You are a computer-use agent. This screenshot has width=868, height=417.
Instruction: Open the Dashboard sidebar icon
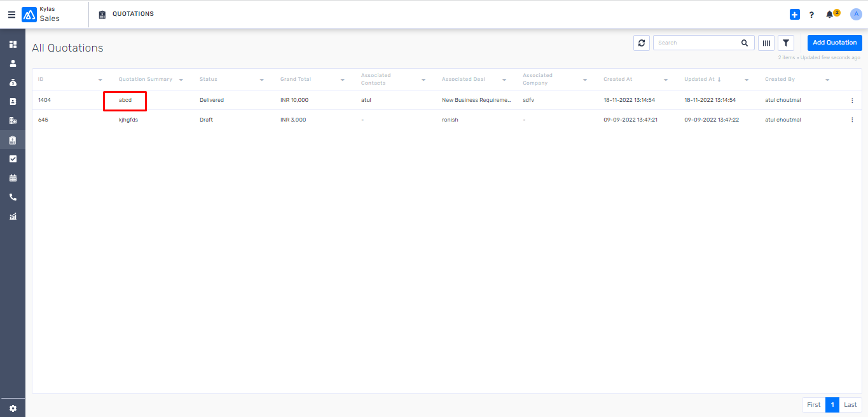(13, 45)
